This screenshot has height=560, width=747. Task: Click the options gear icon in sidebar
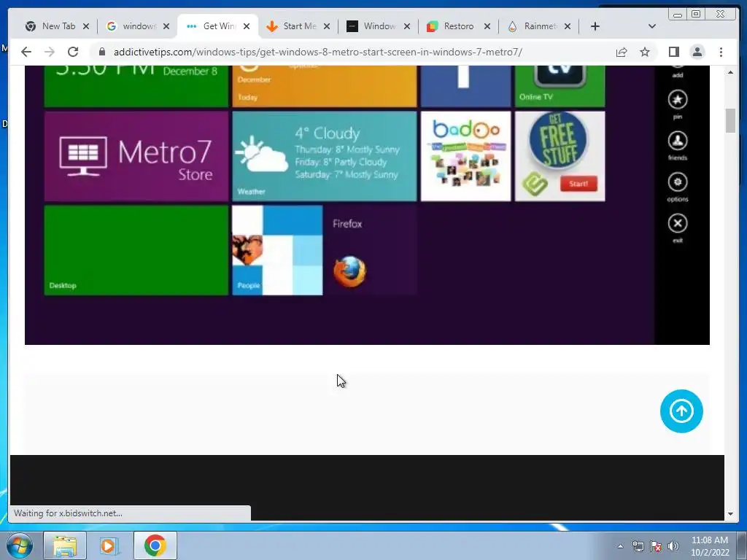coord(678,182)
